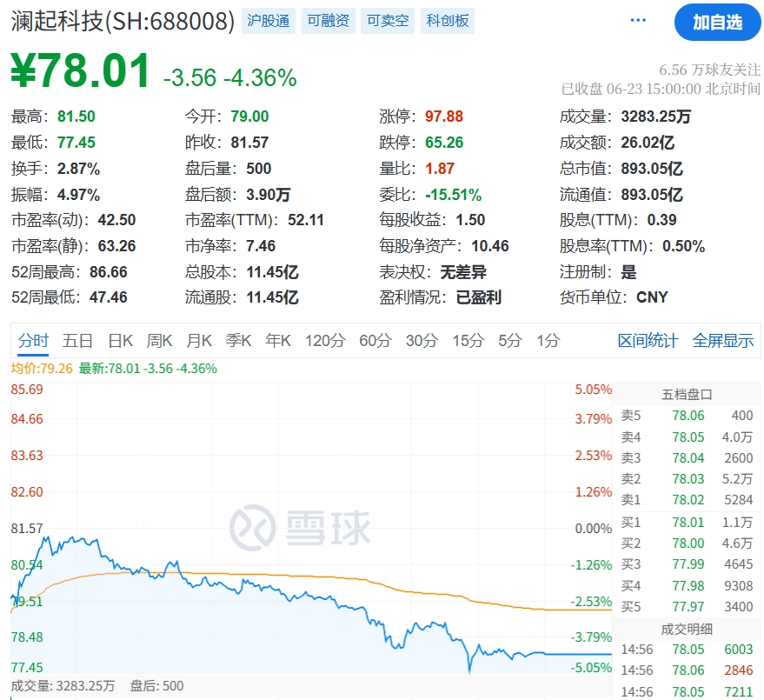
Task: Select the 沪股通 tag
Action: click(x=268, y=21)
